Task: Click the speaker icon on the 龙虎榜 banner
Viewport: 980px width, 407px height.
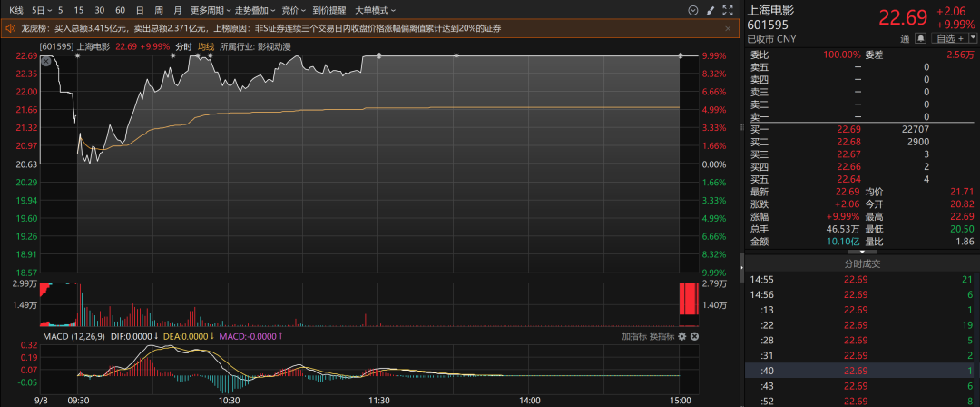Action: (x=11, y=28)
